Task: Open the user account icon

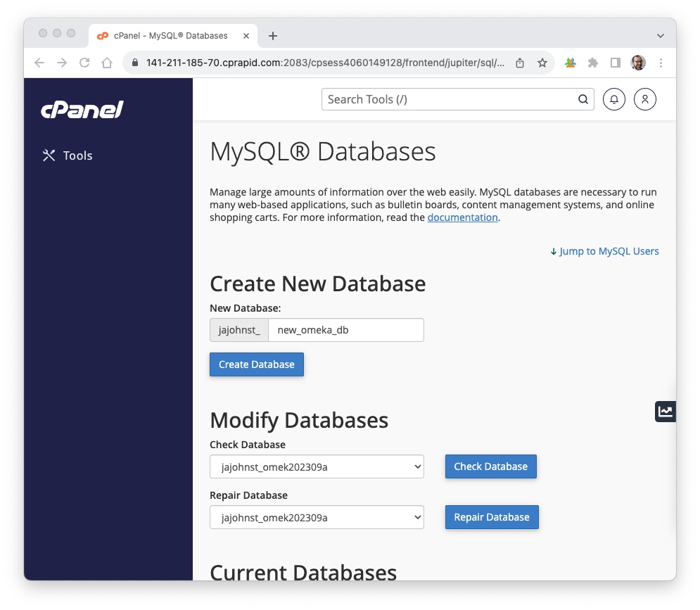Action: (x=644, y=99)
